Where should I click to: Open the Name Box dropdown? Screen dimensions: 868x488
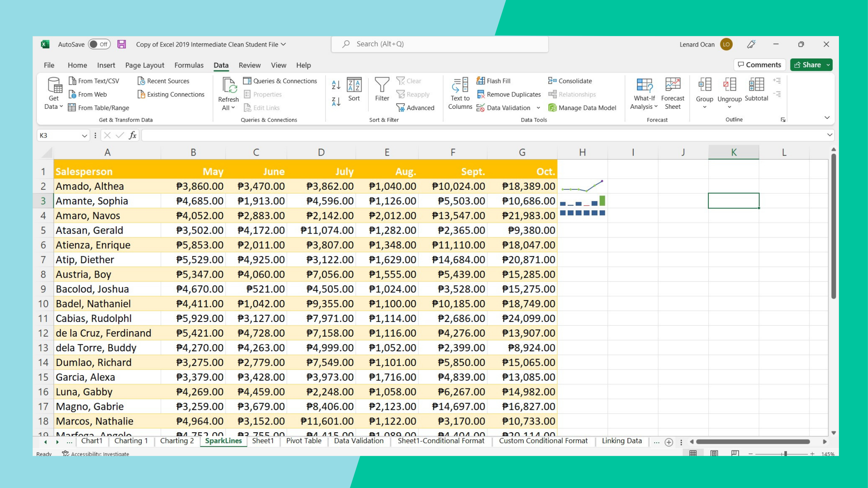click(x=84, y=136)
